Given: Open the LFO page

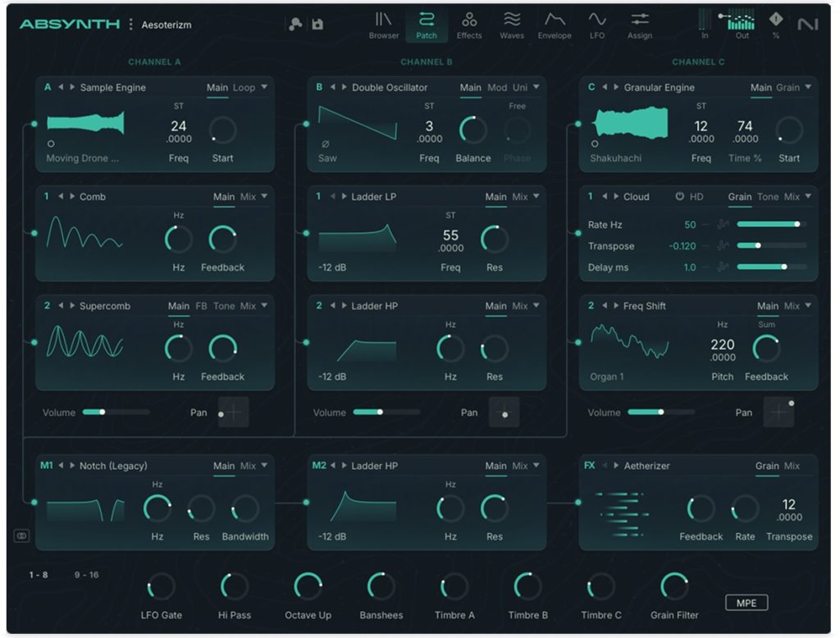Looking at the screenshot, I should (x=596, y=24).
